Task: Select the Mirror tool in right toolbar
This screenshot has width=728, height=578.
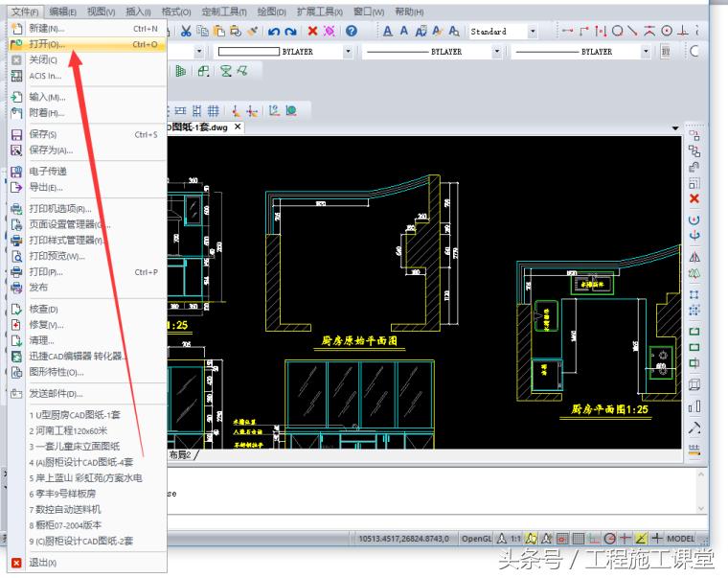Action: (694, 257)
